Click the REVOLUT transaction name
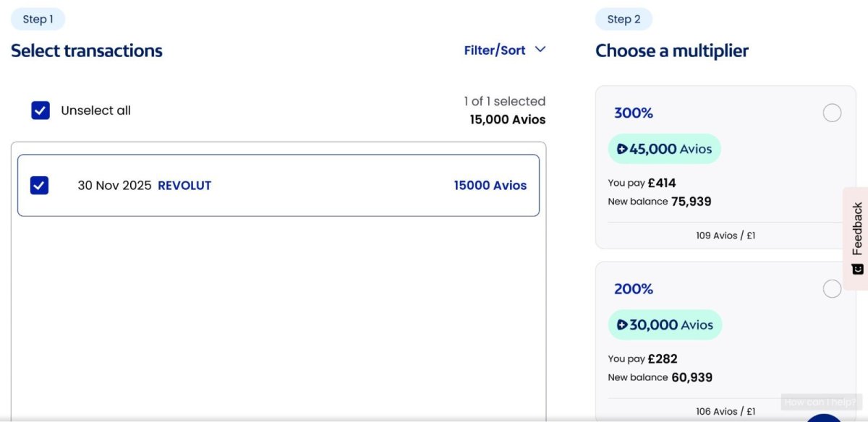 [x=184, y=186]
